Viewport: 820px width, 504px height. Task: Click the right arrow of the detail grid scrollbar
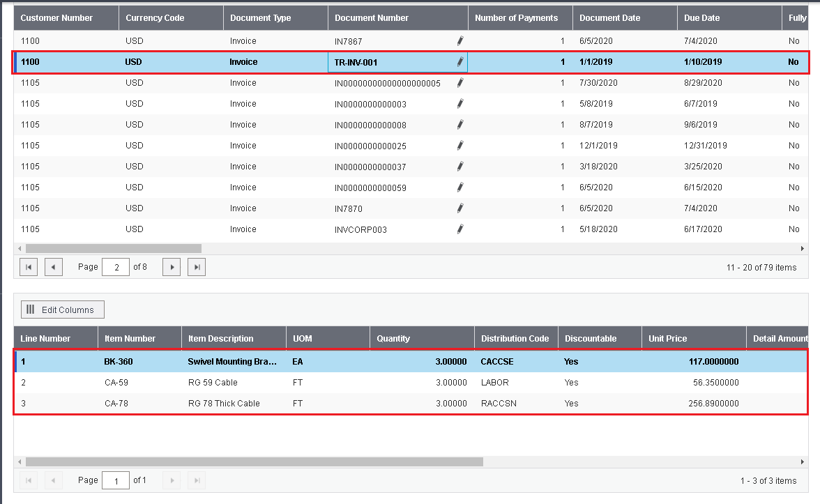click(803, 461)
